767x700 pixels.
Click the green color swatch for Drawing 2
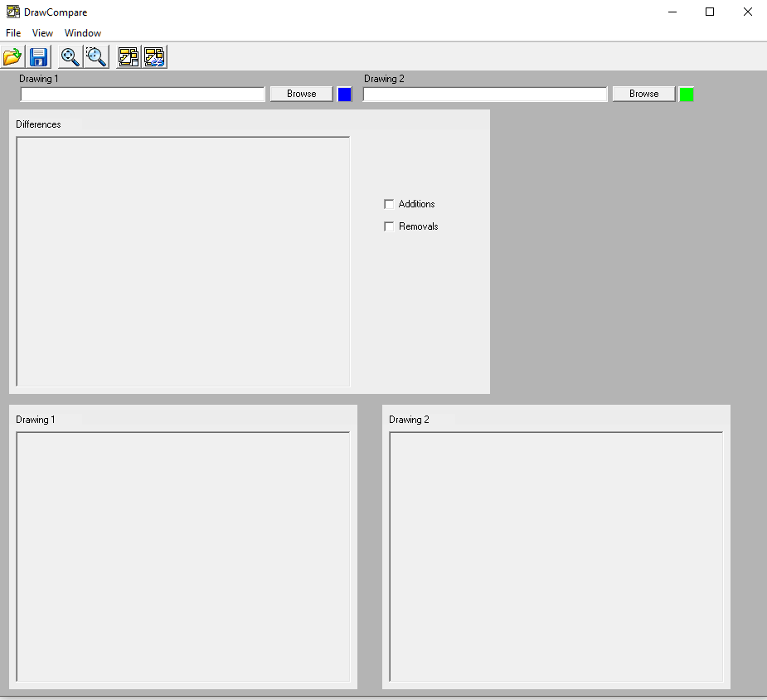(687, 95)
